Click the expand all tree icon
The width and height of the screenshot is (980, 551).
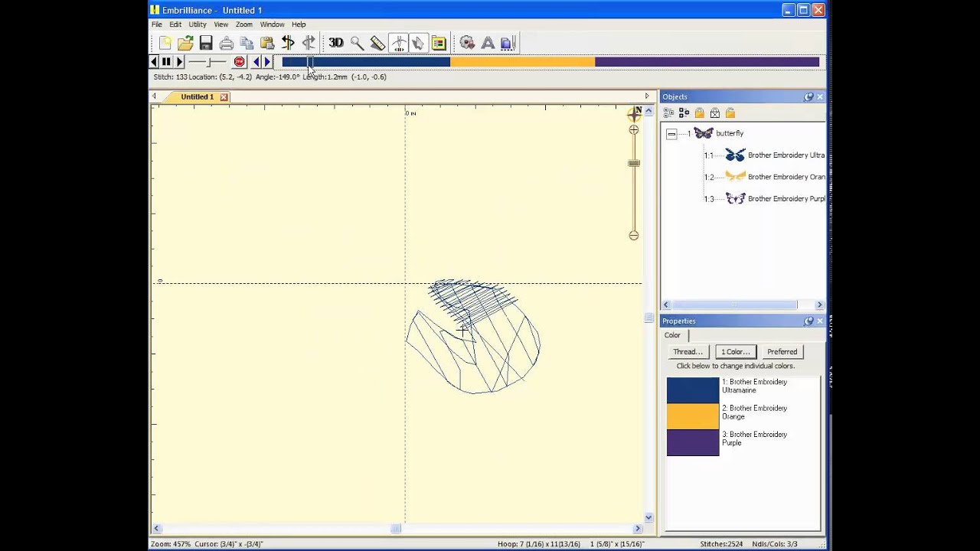(x=668, y=112)
